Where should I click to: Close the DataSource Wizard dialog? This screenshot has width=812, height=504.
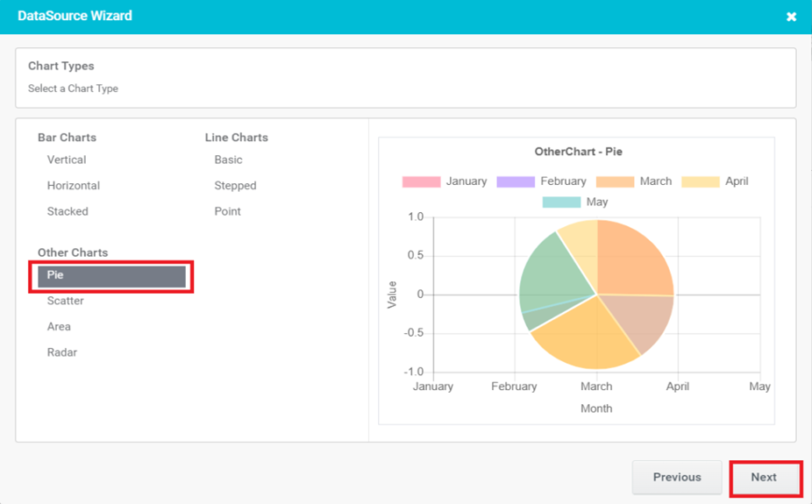click(791, 17)
